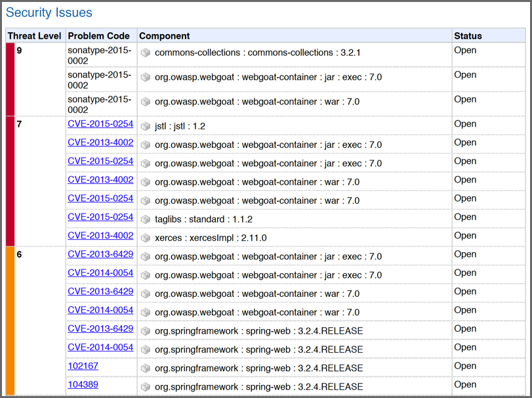Click spring-web icon in the 104389 row
Image resolution: width=532 pixels, height=398 pixels.
[146, 387]
